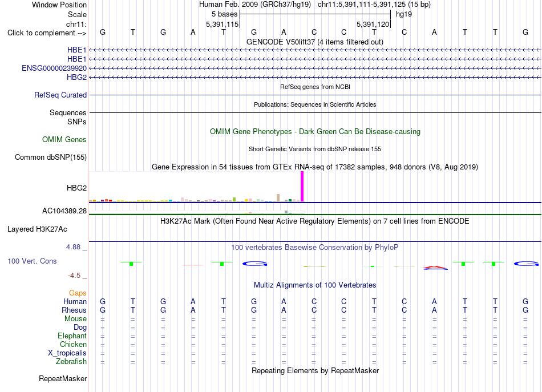Click the GTEx 'Gene Expression in 54 tissues' title
Screen dimensions: 542x392
click(314, 167)
